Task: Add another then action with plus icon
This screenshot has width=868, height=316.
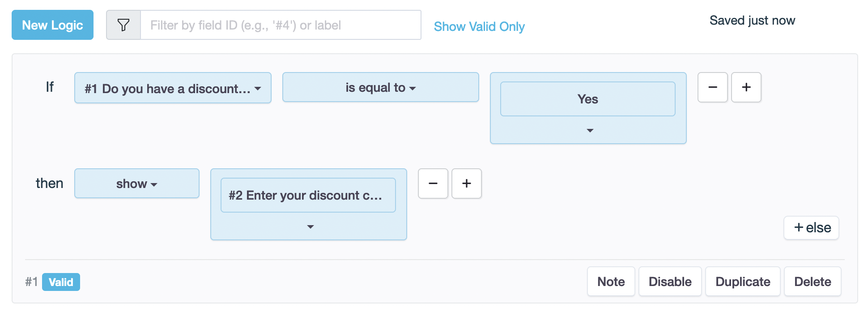Action: pyautogui.click(x=467, y=184)
